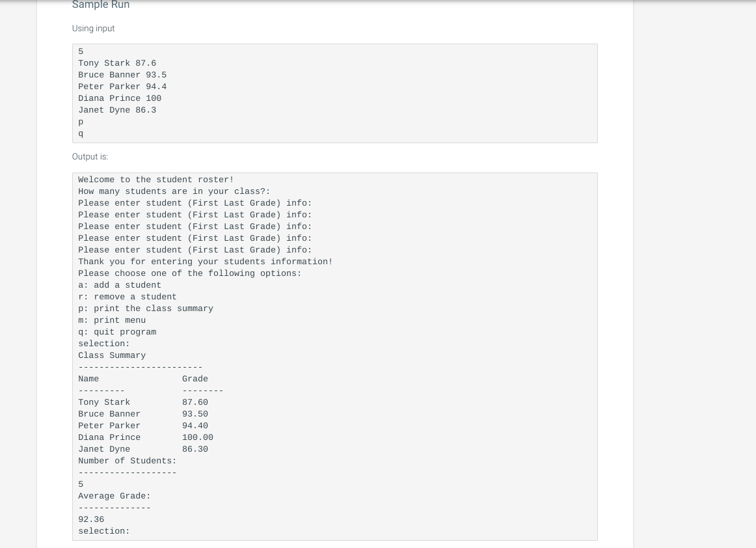Select the "p: print the class summary" text
Image resolution: width=756 pixels, height=548 pixels.
coord(145,308)
